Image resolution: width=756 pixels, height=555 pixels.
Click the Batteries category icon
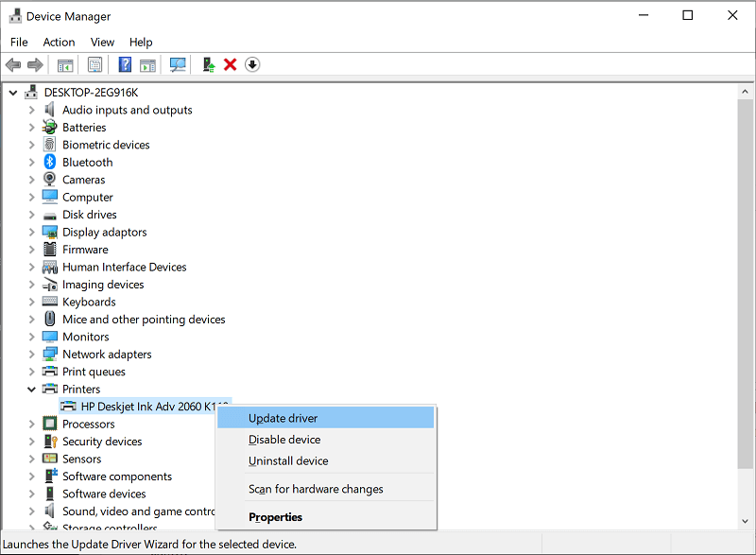(x=50, y=128)
